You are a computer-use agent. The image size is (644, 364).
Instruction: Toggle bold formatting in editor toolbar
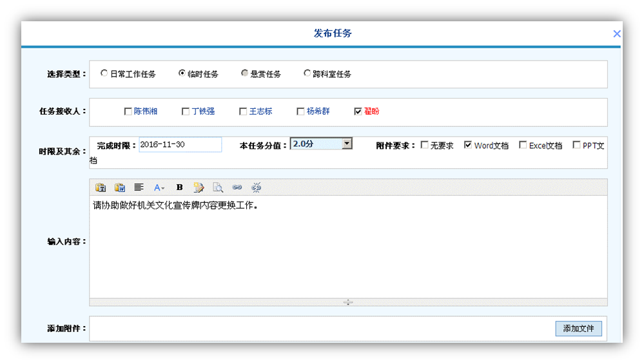point(179,187)
